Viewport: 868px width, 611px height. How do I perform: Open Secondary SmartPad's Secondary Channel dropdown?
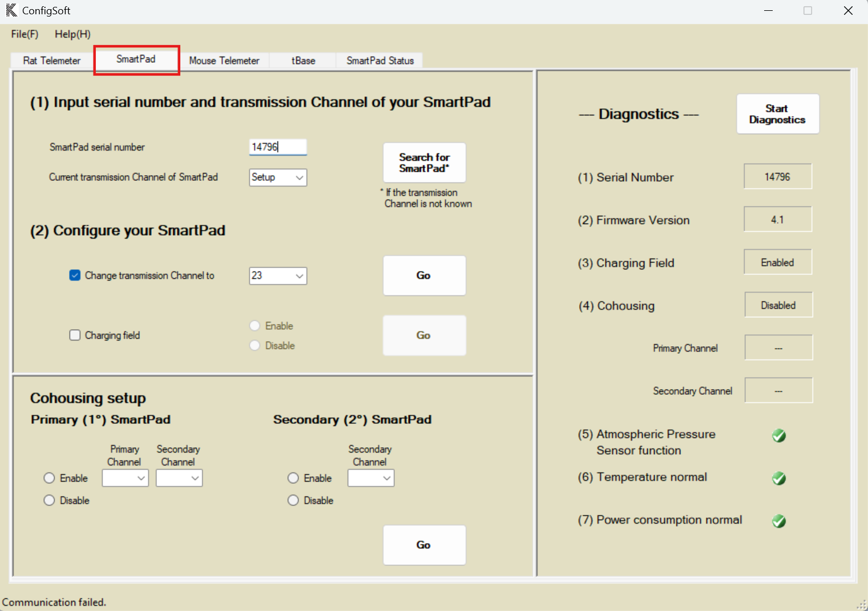point(371,478)
